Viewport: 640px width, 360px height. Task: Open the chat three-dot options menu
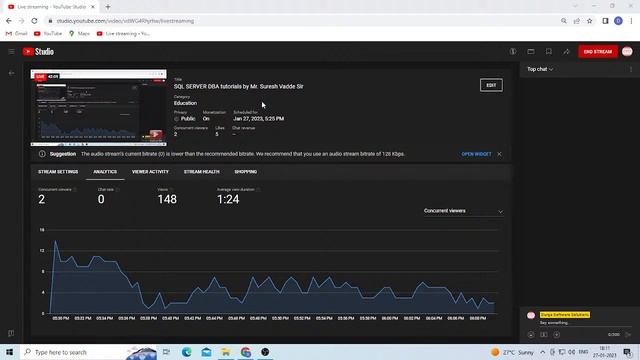tap(631, 69)
